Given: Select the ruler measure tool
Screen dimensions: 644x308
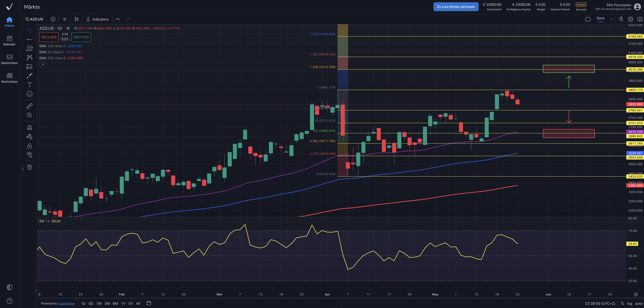Looking at the screenshot, I should pyautogui.click(x=30, y=106).
